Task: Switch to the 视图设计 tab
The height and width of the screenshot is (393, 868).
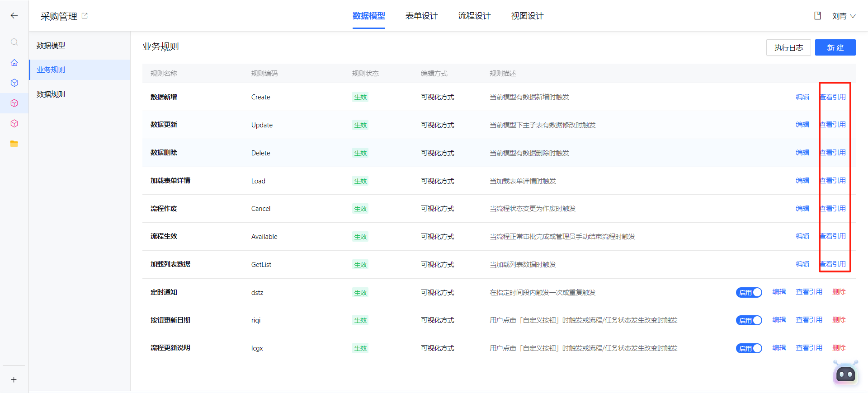Action: pyautogui.click(x=528, y=16)
